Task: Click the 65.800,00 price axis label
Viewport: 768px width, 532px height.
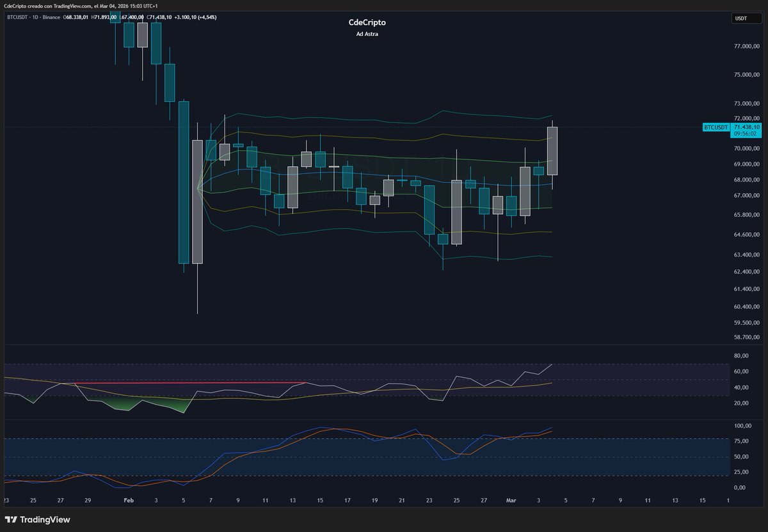Action: pos(747,215)
